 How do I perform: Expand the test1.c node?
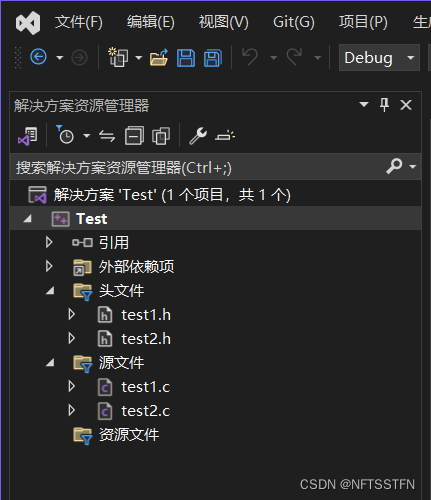coord(72,386)
